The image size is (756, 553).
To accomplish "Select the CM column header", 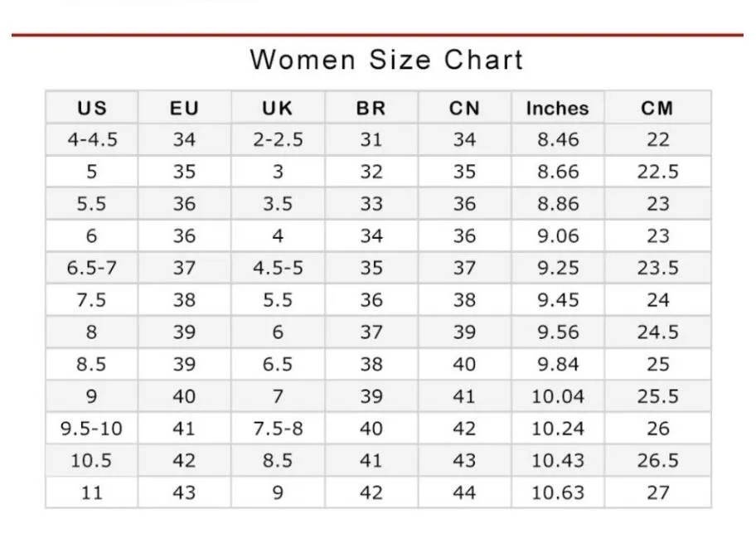I will (x=657, y=108).
